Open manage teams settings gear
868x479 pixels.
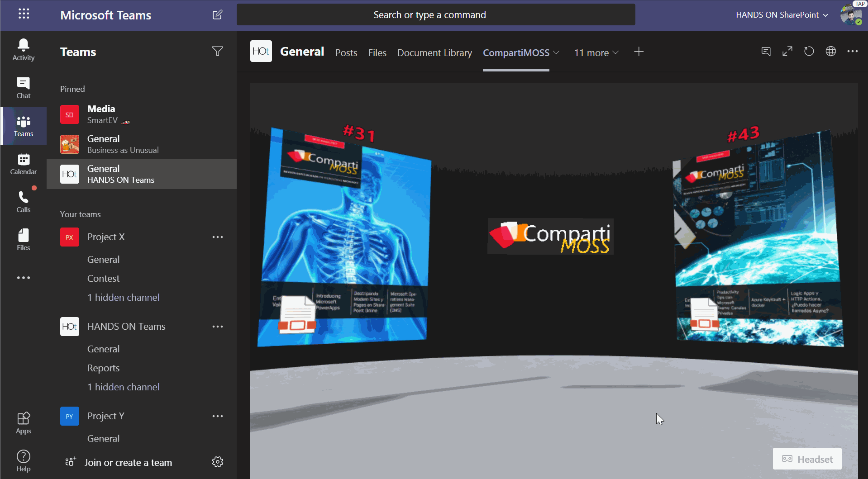pos(218,462)
